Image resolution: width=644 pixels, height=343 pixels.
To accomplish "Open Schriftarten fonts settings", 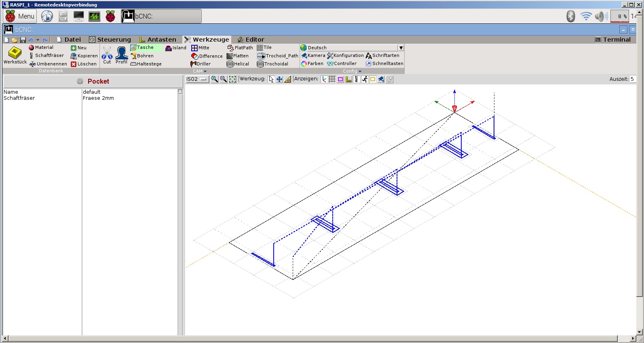I will pyautogui.click(x=382, y=55).
